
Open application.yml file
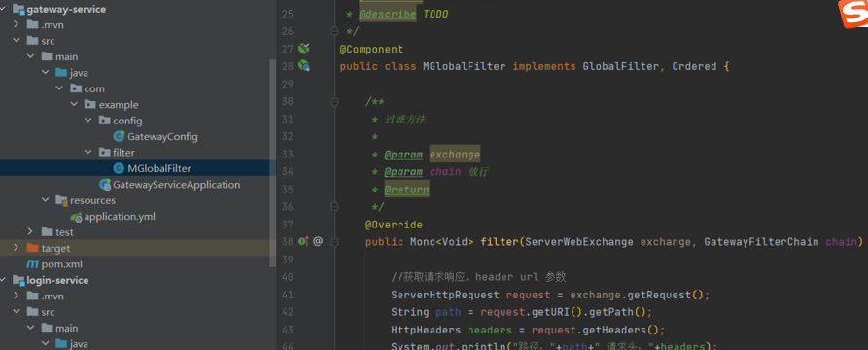[120, 217]
